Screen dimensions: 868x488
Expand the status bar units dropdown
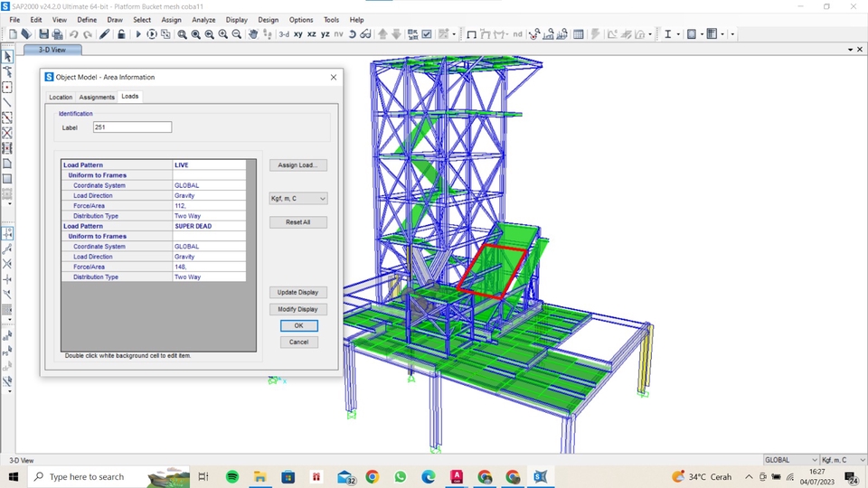pos(844,460)
